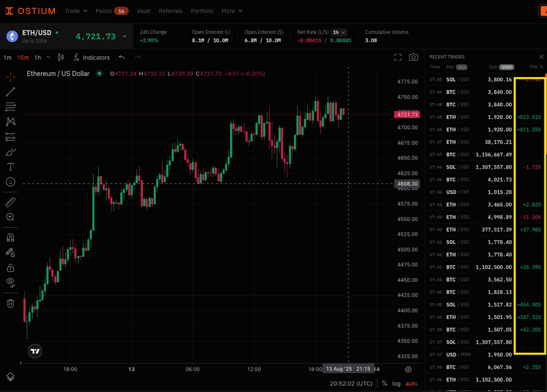The width and height of the screenshot is (547, 392).
Task: Click the trash icon to remove drawings
Action: point(10,303)
